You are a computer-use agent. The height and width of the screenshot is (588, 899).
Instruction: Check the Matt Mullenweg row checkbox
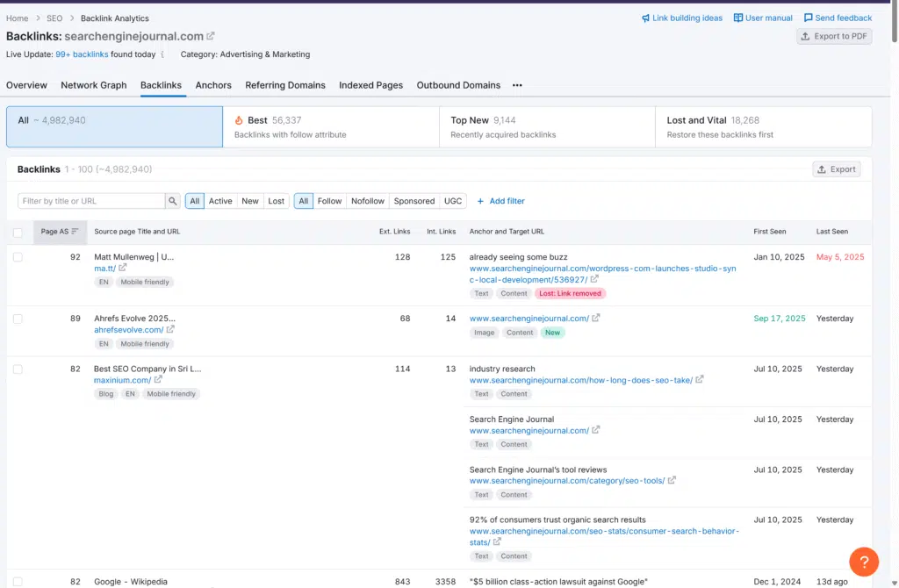(18, 257)
